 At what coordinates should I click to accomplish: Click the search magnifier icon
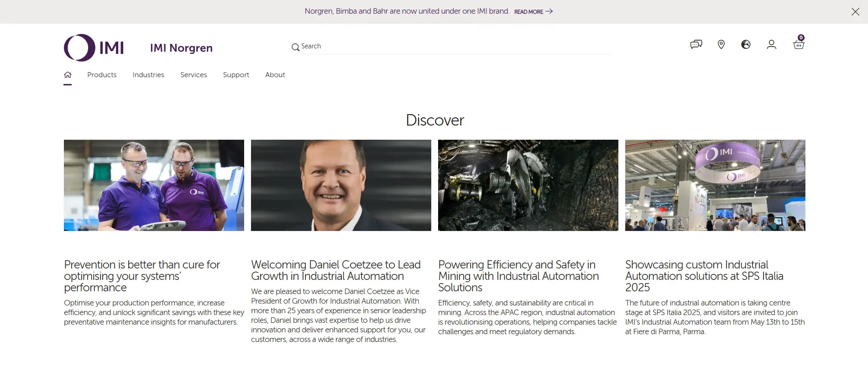coord(295,47)
